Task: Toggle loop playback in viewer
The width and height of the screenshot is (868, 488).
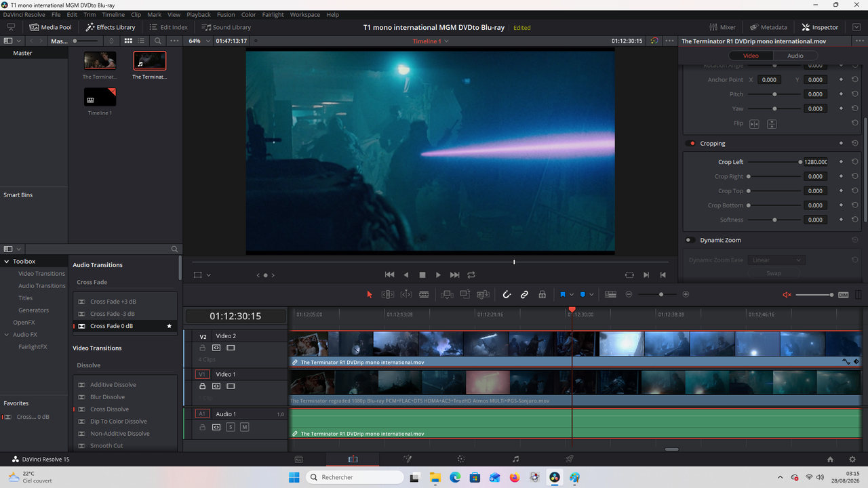Action: [x=471, y=274]
